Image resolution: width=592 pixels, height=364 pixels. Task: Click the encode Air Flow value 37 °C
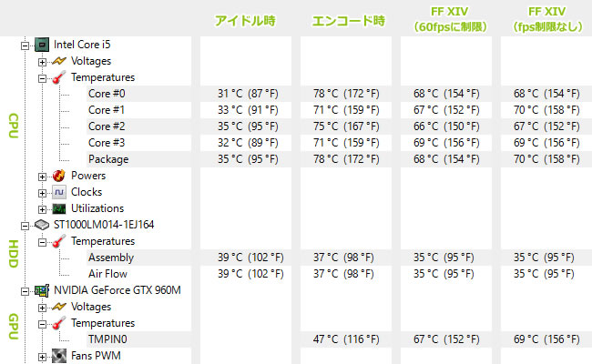pos(343,274)
